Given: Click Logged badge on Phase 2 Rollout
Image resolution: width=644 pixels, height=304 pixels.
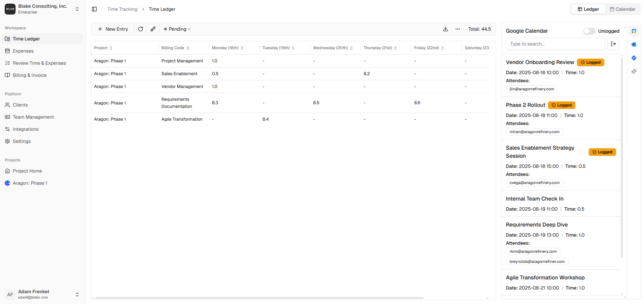Looking at the screenshot, I should pos(562,105).
